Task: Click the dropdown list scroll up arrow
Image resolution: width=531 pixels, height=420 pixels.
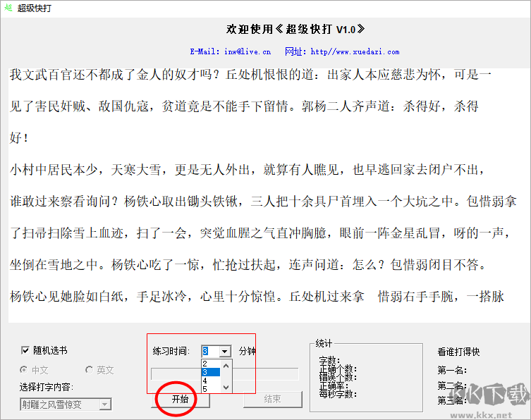Action: (x=226, y=366)
